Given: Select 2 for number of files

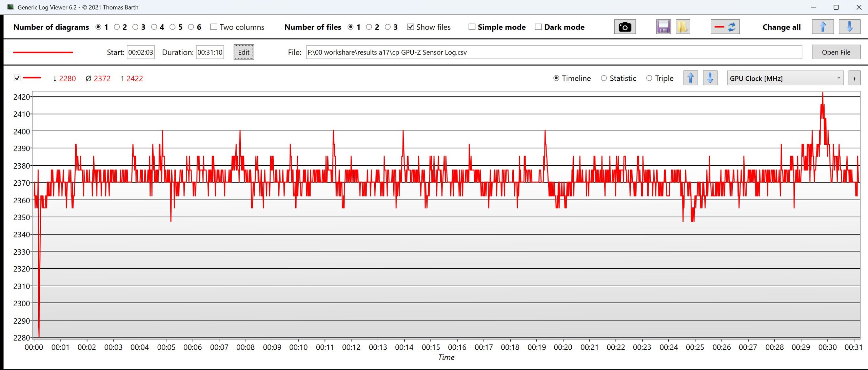Looking at the screenshot, I should pyautogui.click(x=369, y=27).
